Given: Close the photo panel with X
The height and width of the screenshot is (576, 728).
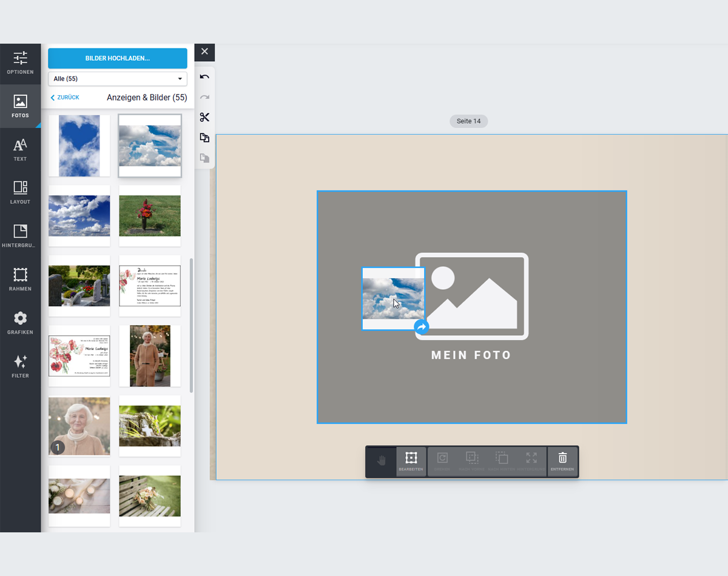Looking at the screenshot, I should tap(204, 52).
